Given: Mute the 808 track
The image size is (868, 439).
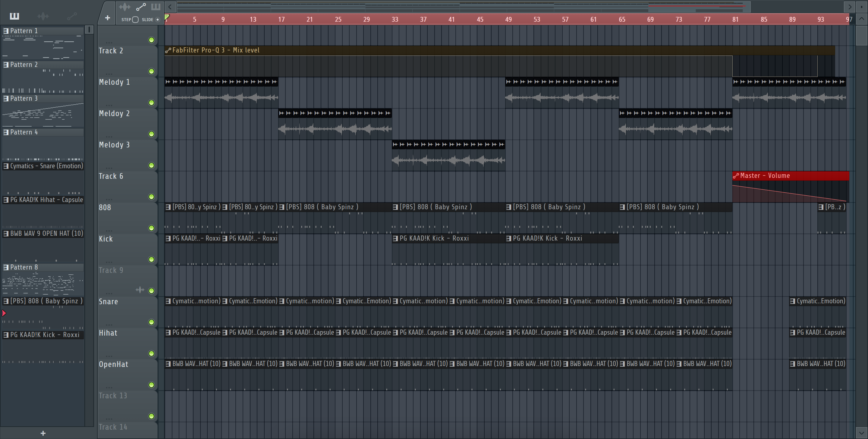Looking at the screenshot, I should point(151,228).
